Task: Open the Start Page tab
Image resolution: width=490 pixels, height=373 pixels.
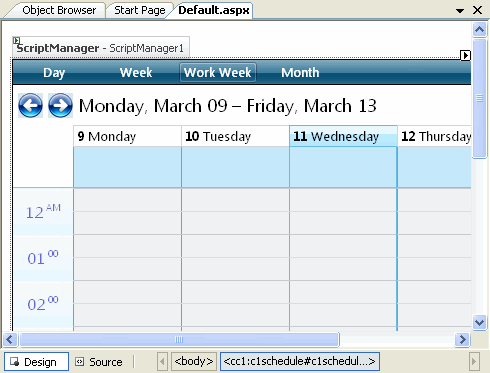Action: tap(140, 10)
